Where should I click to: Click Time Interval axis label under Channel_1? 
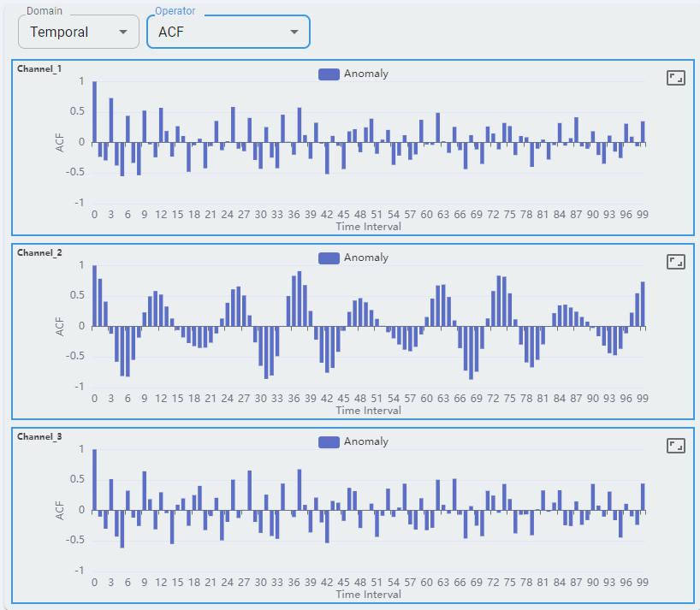[368, 227]
